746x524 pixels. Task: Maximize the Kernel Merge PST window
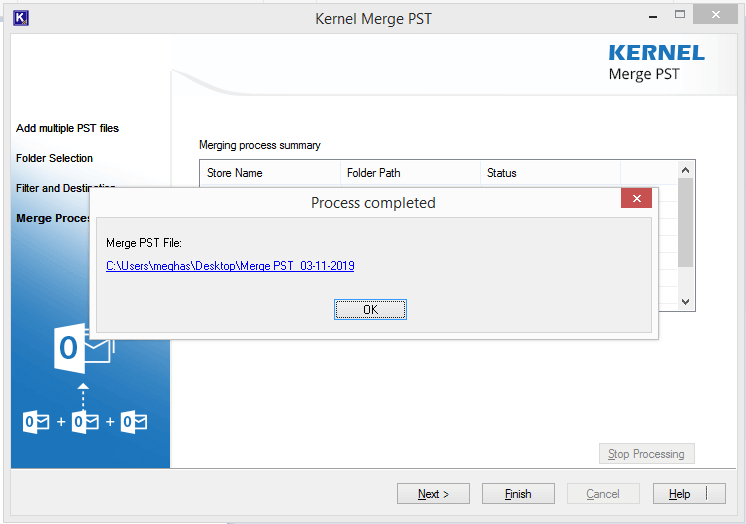[680, 15]
